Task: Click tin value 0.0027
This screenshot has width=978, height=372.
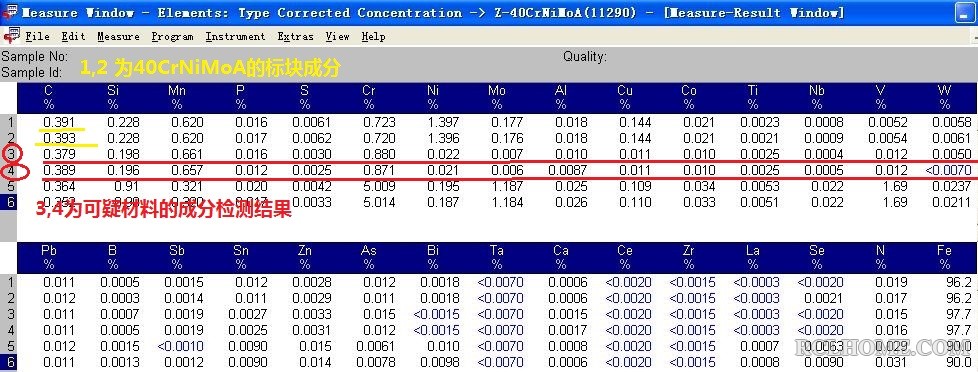Action: tap(248, 314)
